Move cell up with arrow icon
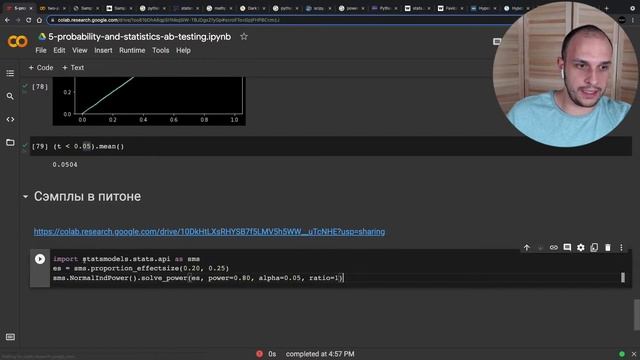640x360 pixels. (x=527, y=247)
